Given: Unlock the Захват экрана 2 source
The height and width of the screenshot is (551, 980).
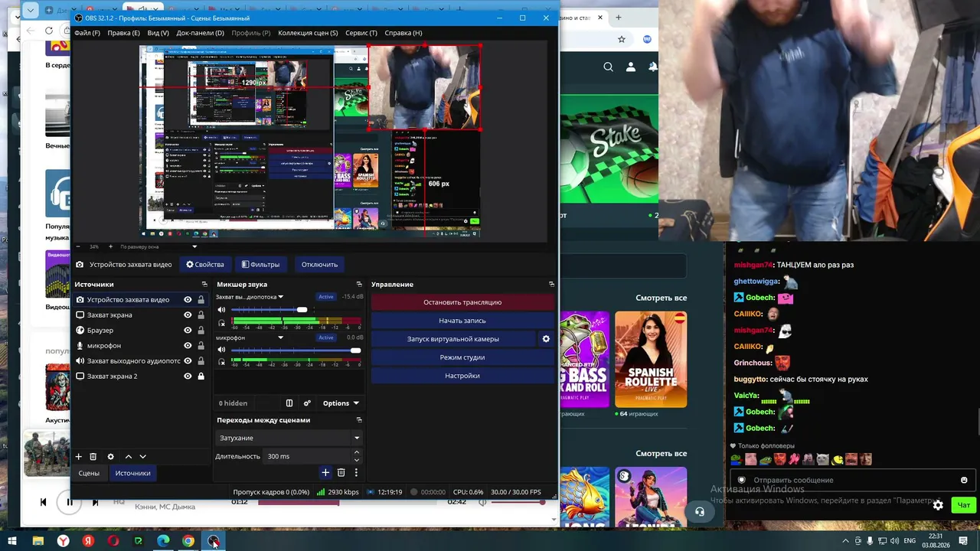Looking at the screenshot, I should (x=201, y=377).
